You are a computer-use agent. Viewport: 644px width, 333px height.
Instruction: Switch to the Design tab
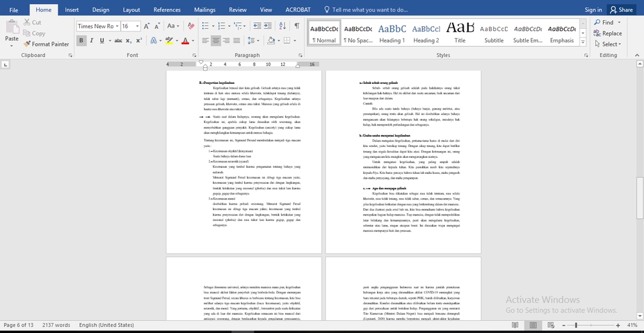[x=101, y=10]
